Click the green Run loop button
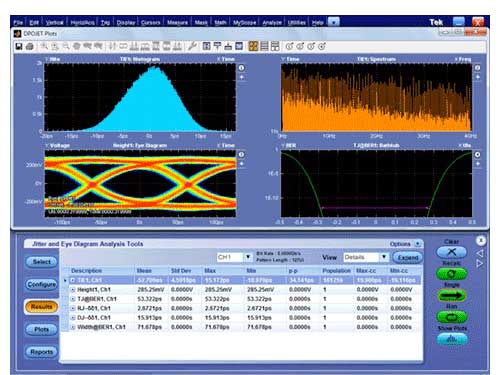The image size is (500, 375). 452,317
